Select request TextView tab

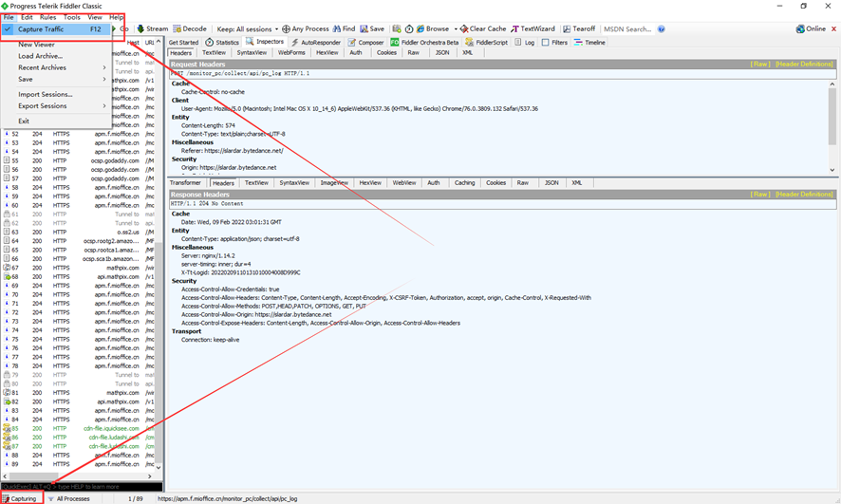coord(214,52)
